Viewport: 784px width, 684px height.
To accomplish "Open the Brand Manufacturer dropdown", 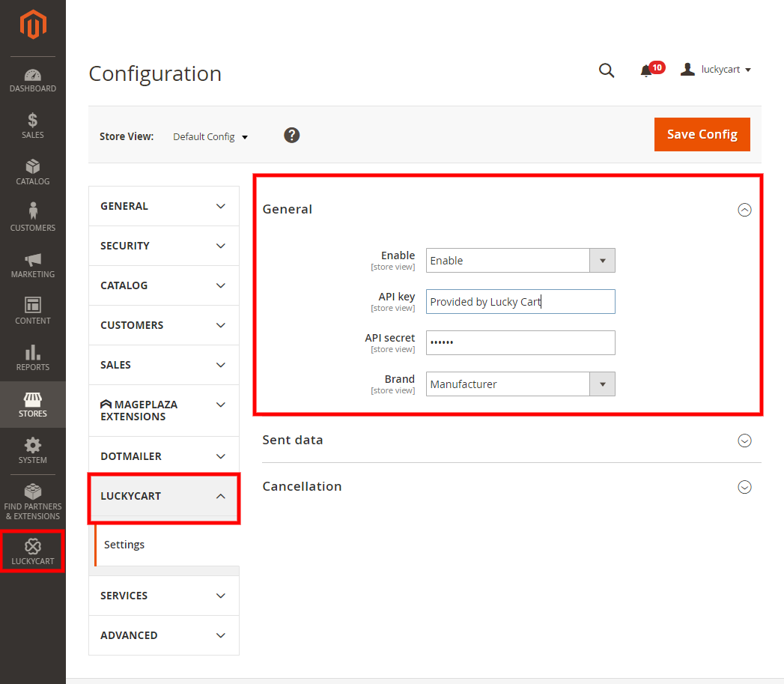I will 520,384.
